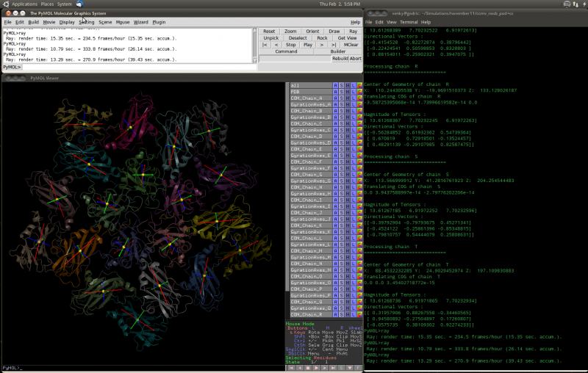Open the Action (A) menu for 'all'
This screenshot has width=588, height=373.
click(336, 85)
